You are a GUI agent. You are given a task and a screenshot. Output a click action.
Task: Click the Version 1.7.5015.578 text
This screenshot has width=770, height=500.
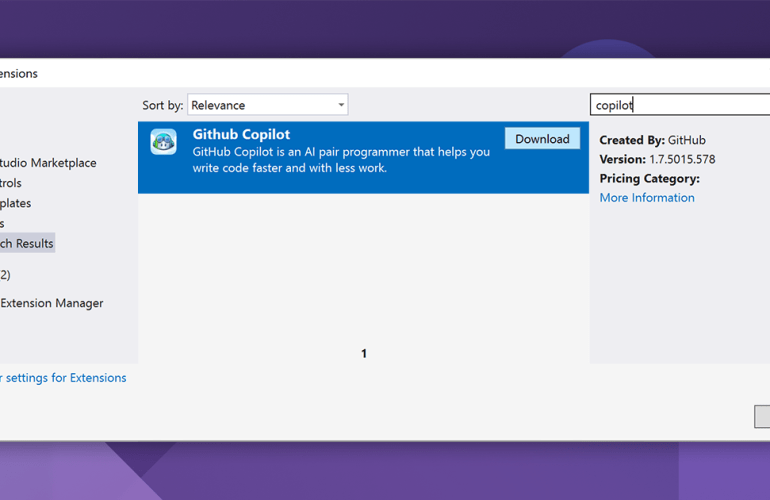click(657, 159)
